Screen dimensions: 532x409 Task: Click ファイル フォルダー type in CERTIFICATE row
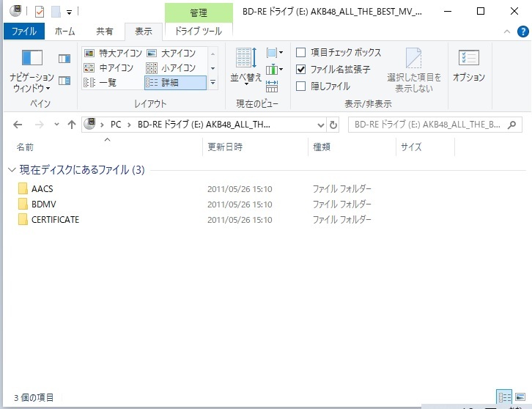tap(341, 220)
